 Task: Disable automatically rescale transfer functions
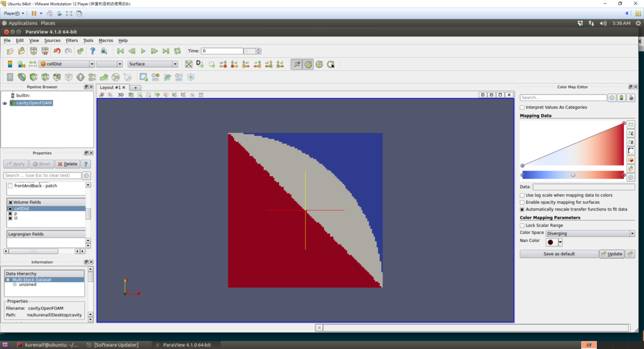pyautogui.click(x=523, y=209)
